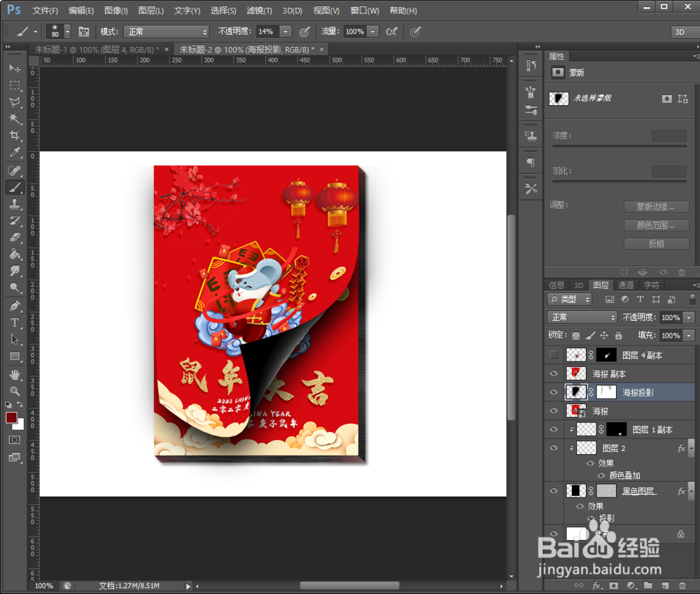Select the Eraser tool
This screenshot has height=594, width=700.
[x=15, y=237]
